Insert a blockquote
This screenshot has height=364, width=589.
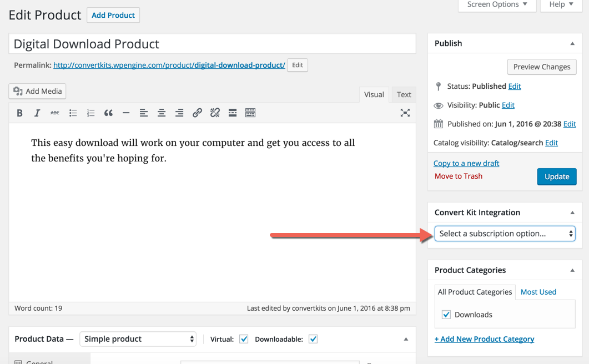pos(108,113)
